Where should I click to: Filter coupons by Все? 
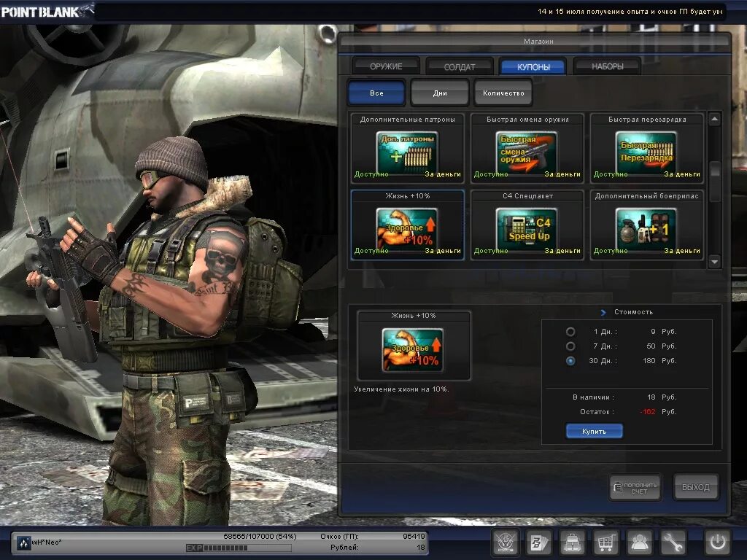(x=376, y=93)
